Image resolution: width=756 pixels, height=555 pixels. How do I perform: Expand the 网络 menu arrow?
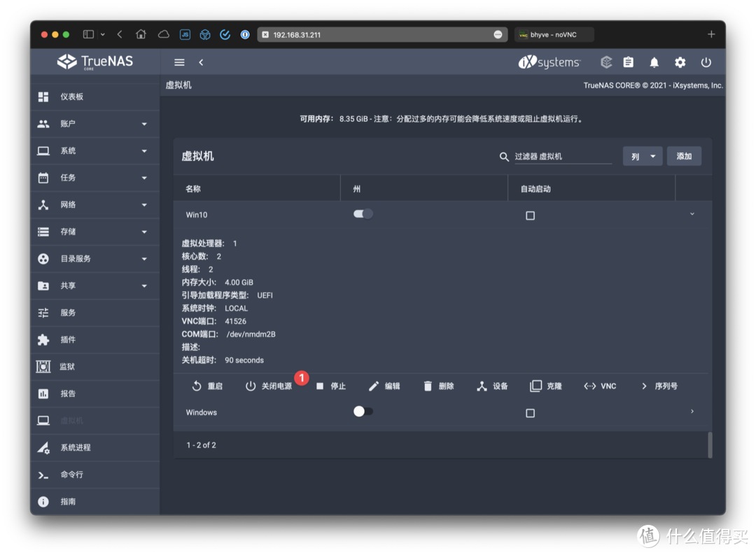tap(144, 205)
